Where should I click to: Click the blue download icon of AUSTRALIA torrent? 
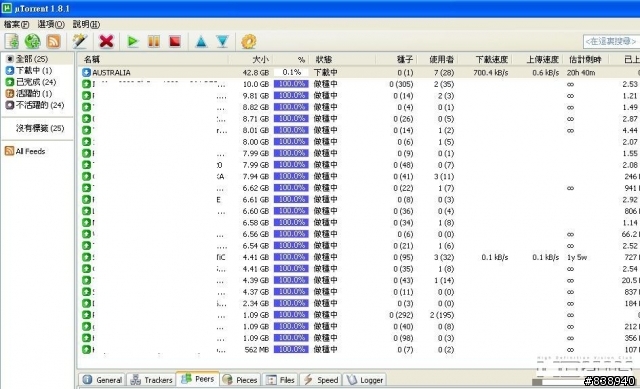[86, 72]
